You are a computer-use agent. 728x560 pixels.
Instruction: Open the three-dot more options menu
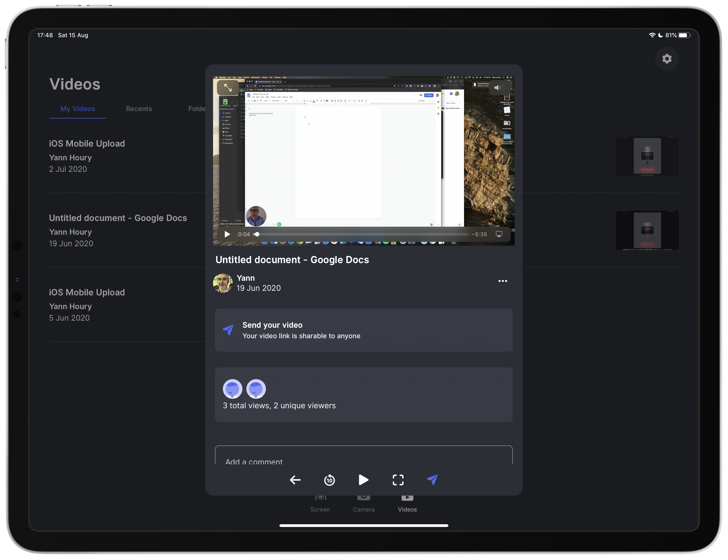click(x=503, y=281)
